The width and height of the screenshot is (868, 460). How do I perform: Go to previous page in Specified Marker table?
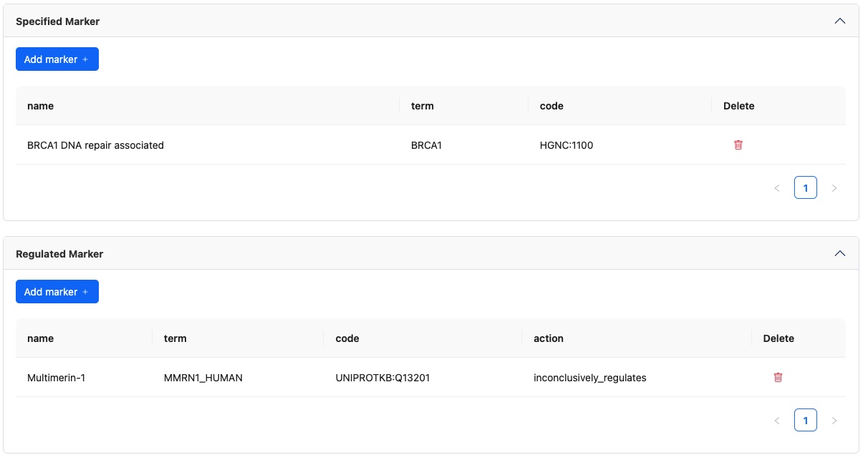pos(777,188)
